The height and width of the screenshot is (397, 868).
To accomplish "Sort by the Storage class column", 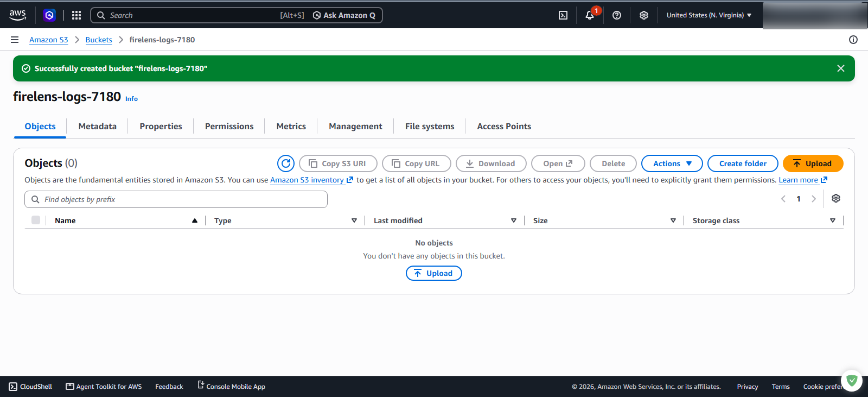I will (833, 220).
